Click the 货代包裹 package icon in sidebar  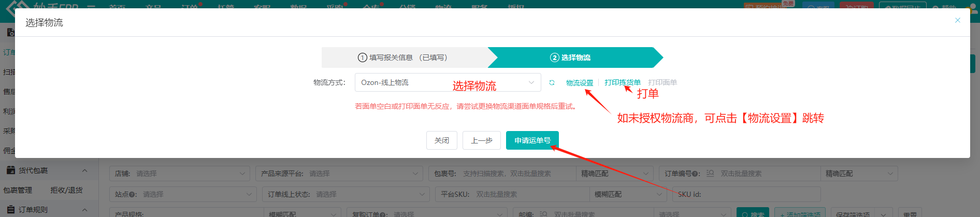10,170
